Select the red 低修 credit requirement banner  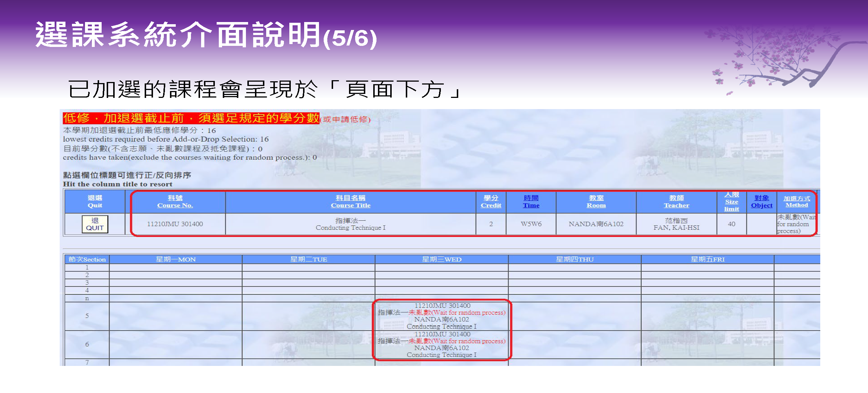tap(191, 118)
